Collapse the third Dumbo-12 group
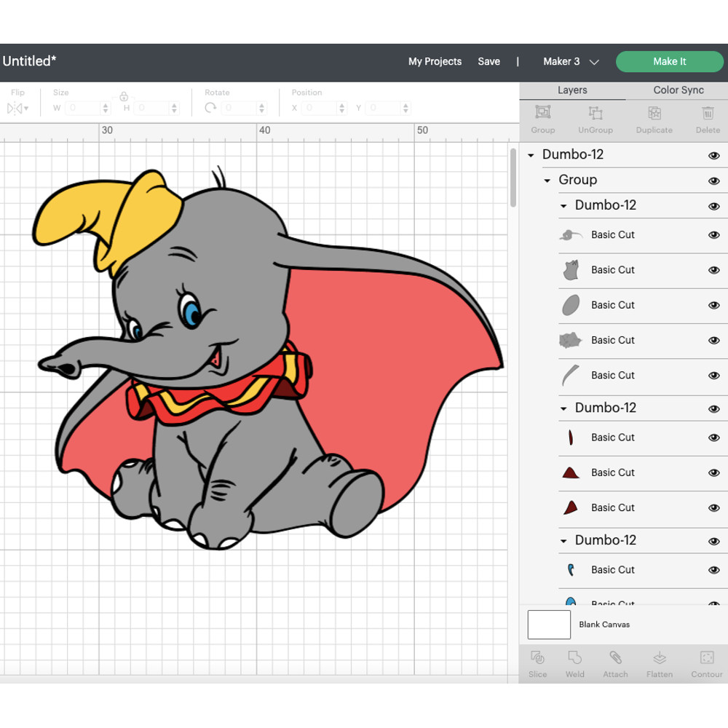The width and height of the screenshot is (728, 728). pos(563,540)
